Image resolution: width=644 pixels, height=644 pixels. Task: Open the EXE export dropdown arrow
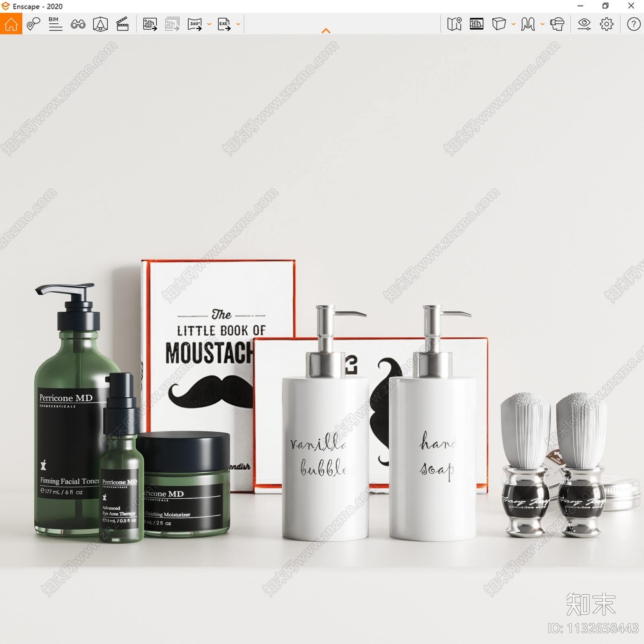[238, 24]
